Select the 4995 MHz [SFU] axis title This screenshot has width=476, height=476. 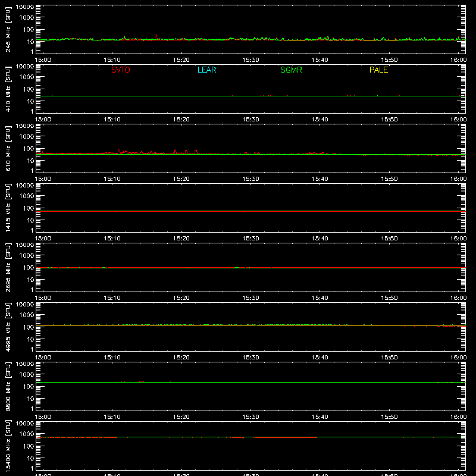point(8,327)
